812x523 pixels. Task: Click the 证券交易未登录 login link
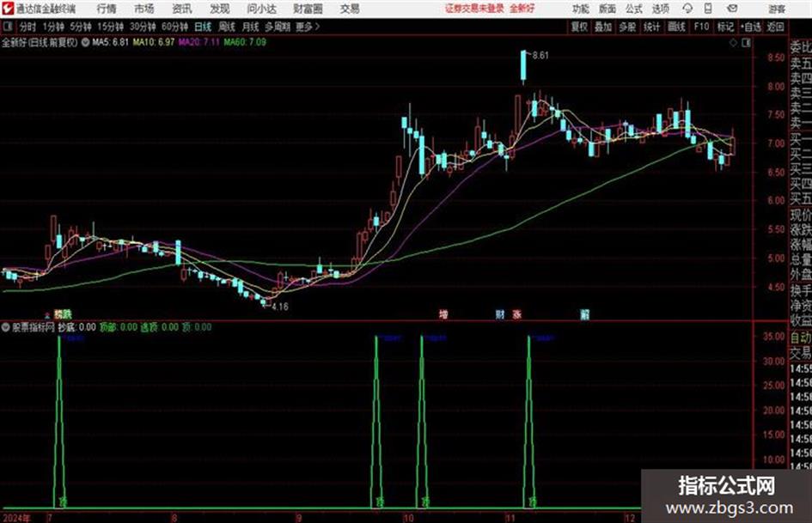coord(475,9)
